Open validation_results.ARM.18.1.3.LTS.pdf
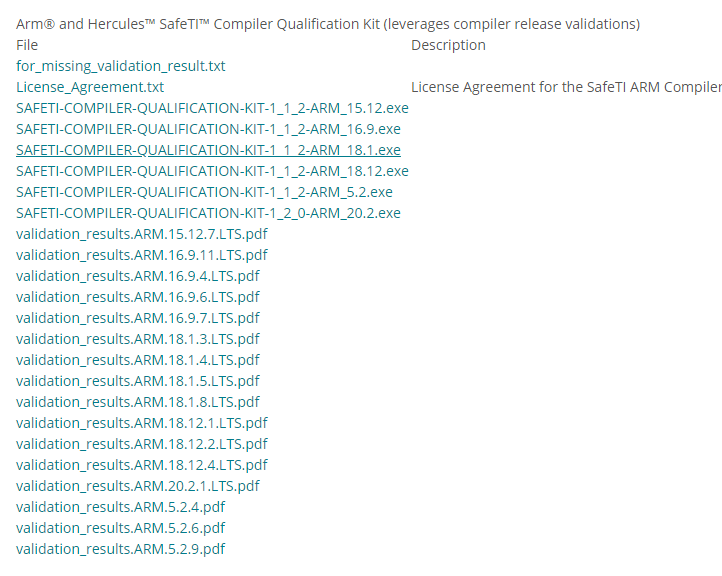 (x=138, y=339)
